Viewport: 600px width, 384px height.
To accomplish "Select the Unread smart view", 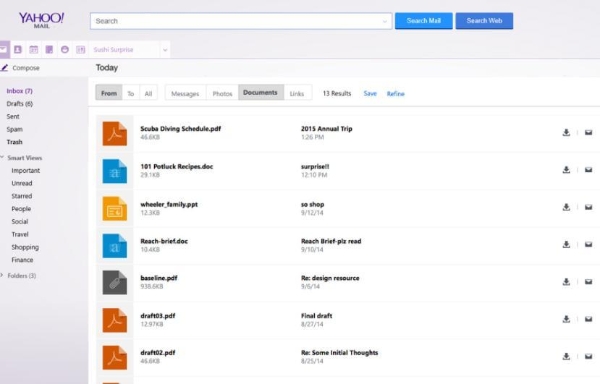I will [x=22, y=183].
